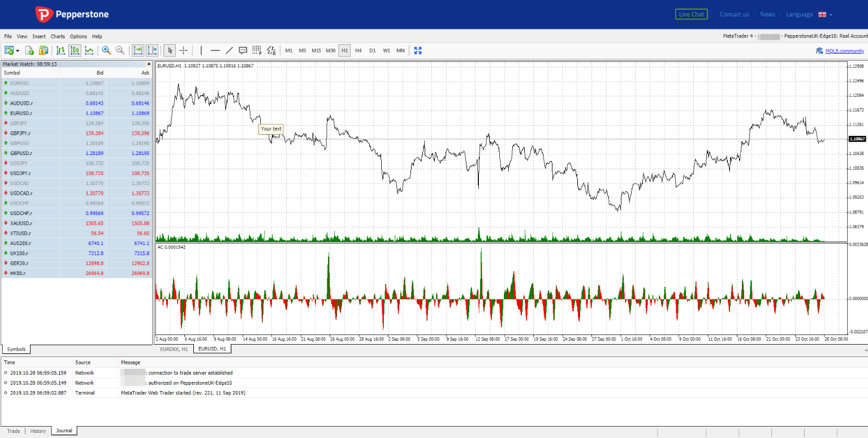The width and height of the screenshot is (868, 438).
Task: Toggle the chart shift button
Action: (152, 50)
